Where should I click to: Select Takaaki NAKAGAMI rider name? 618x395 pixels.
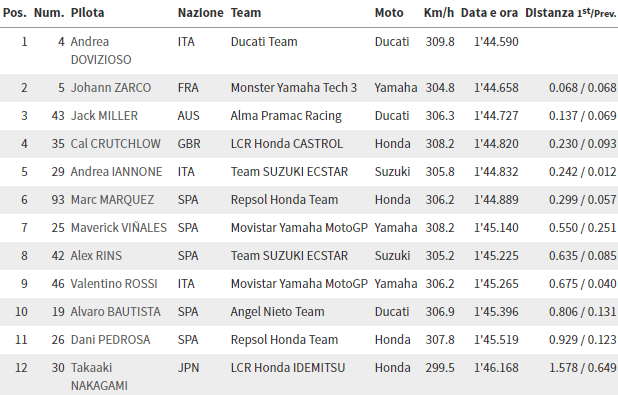pos(99,376)
